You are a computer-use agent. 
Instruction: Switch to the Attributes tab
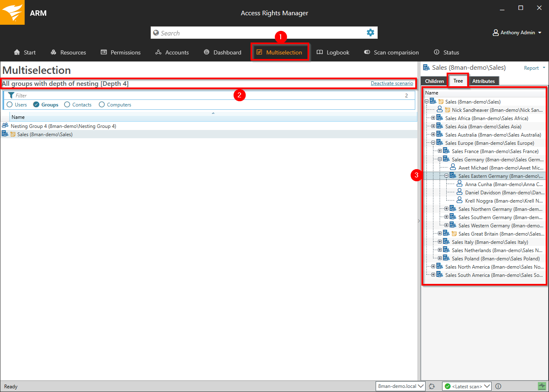pyautogui.click(x=483, y=81)
